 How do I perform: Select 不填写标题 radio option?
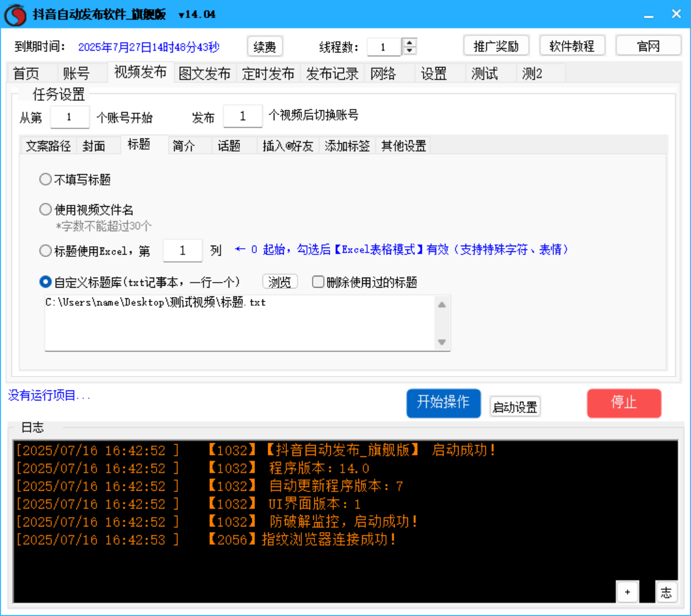[x=75, y=179]
